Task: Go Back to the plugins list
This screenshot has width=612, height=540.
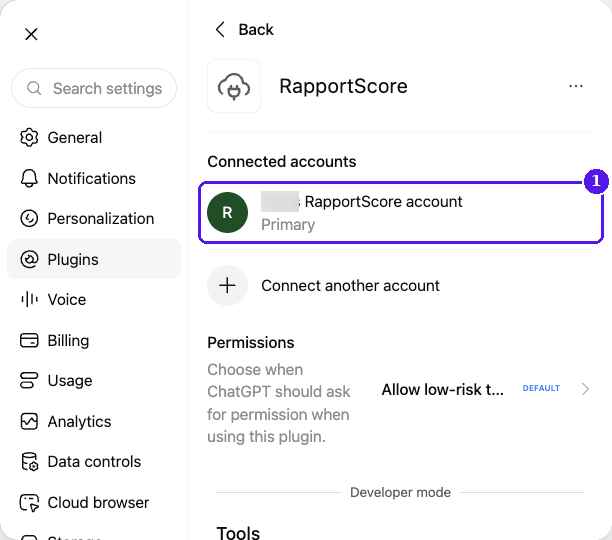Action: 256,30
